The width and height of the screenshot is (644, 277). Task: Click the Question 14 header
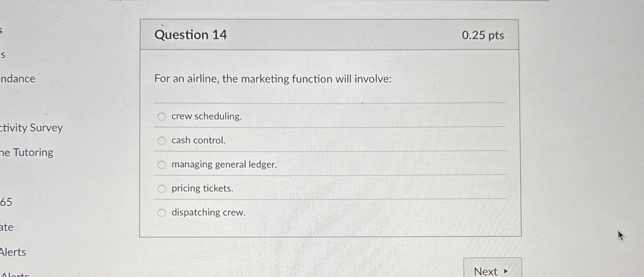click(x=190, y=34)
